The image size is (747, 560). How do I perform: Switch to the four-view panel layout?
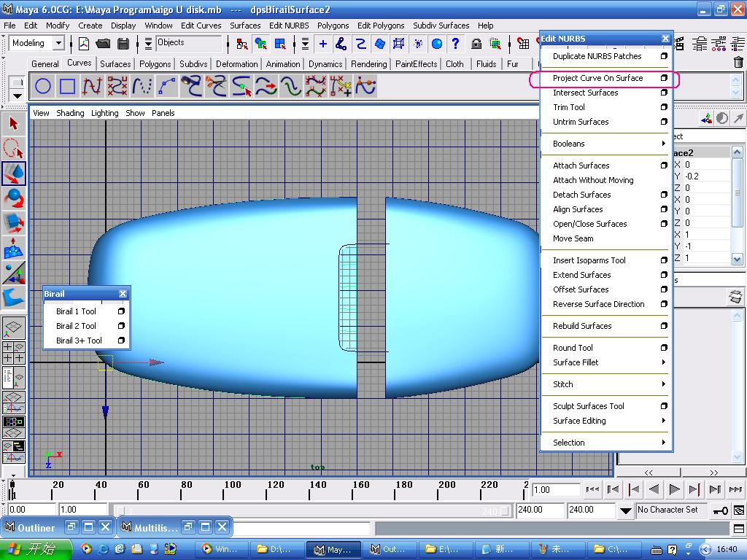coord(13,352)
